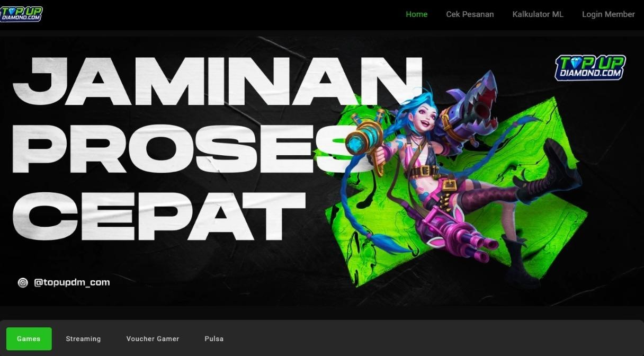Screen dimensions: 644x356
Task: Switch to the Voucher Gamer tab
Action: point(153,339)
